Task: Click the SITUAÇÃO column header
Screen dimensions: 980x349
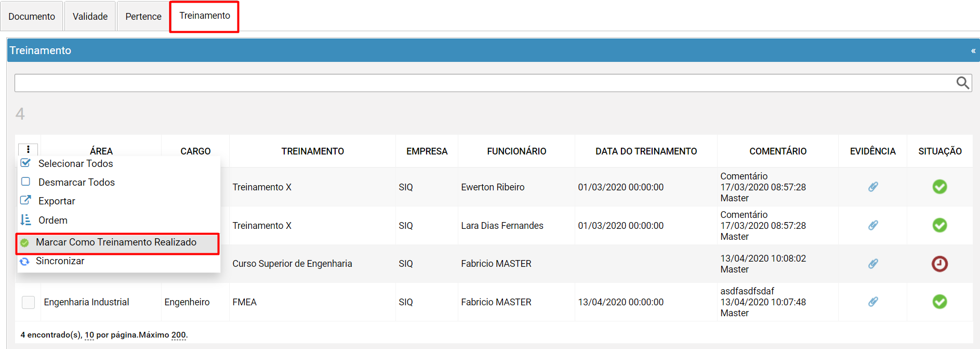Action: pyautogui.click(x=940, y=151)
